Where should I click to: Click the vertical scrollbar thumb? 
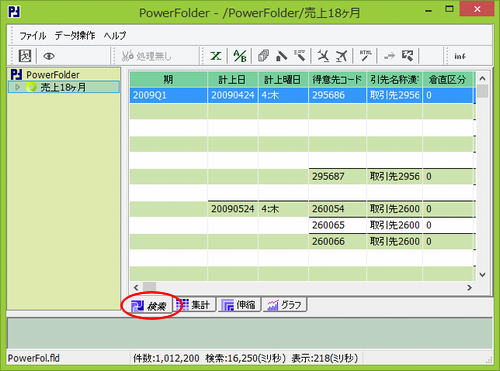(482, 91)
